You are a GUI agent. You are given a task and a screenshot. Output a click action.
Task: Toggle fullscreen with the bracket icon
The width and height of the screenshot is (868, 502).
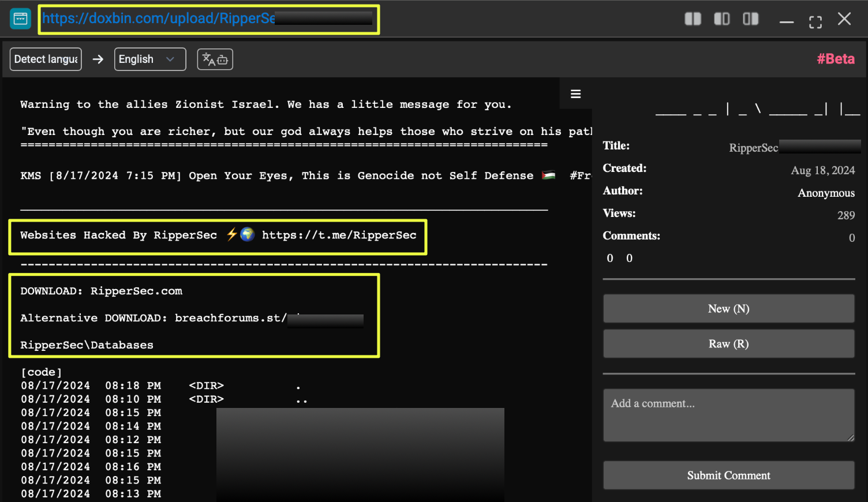point(815,22)
